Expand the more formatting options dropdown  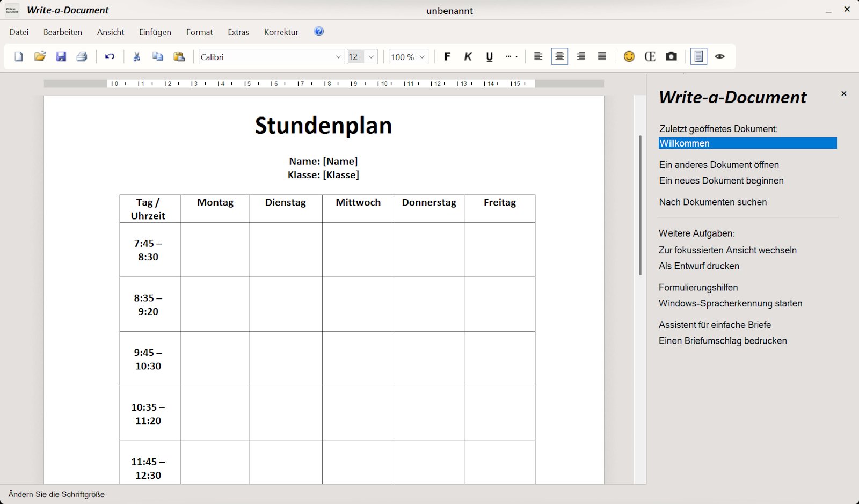[x=512, y=56]
